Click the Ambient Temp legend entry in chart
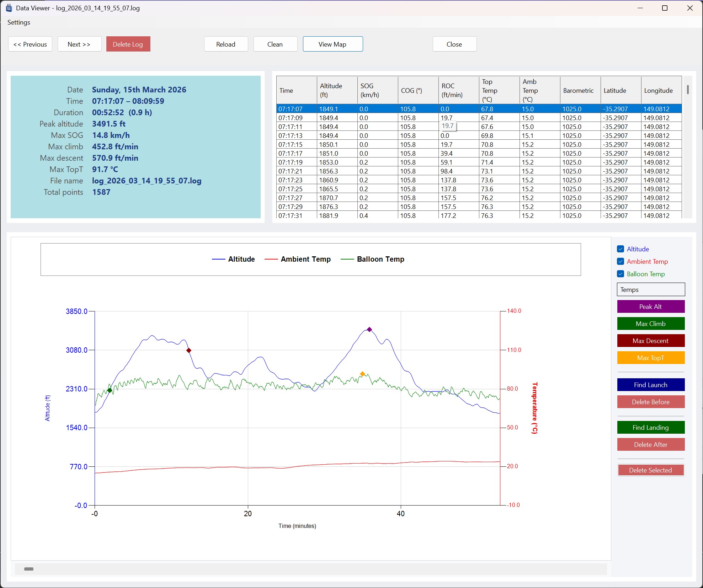Image resolution: width=703 pixels, height=588 pixels. pos(298,259)
